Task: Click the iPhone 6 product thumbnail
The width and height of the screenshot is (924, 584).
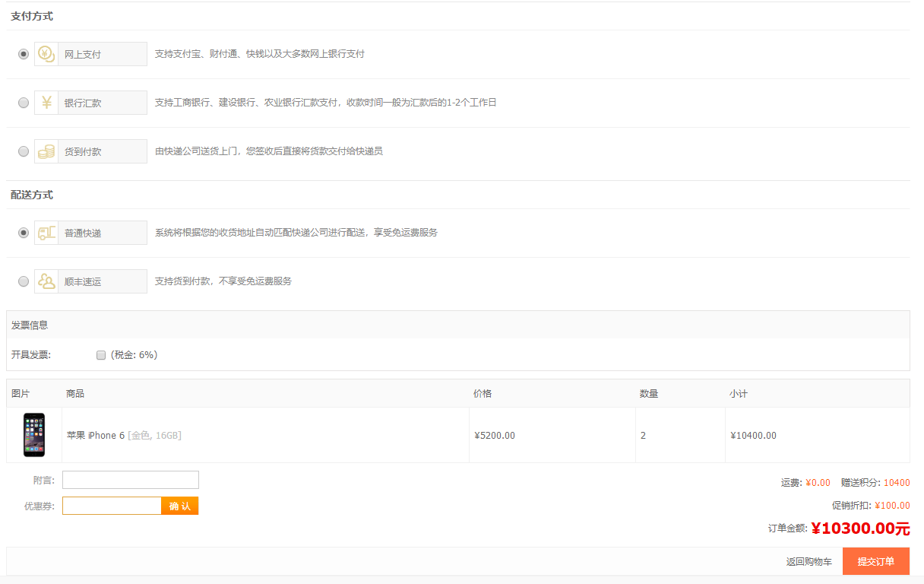Action: click(34, 435)
